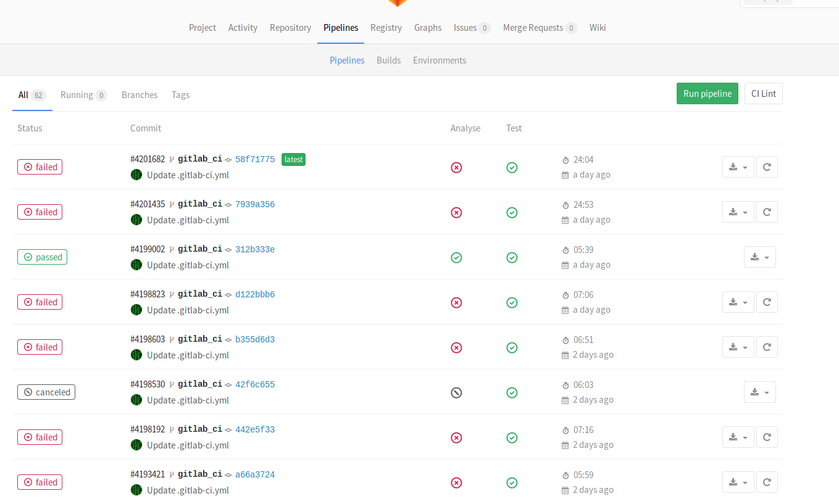Expand artifacts download dropdown for pipeline #4193421

coord(738,482)
